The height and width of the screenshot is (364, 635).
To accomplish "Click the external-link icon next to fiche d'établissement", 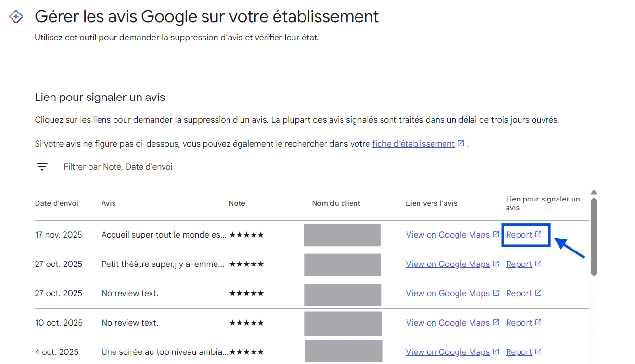I will [x=460, y=143].
